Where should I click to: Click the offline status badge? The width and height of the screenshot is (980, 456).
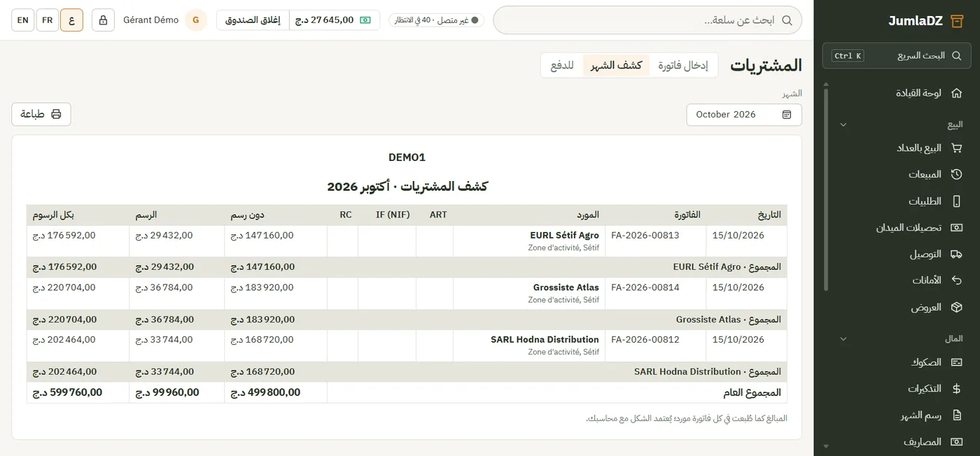437,20
